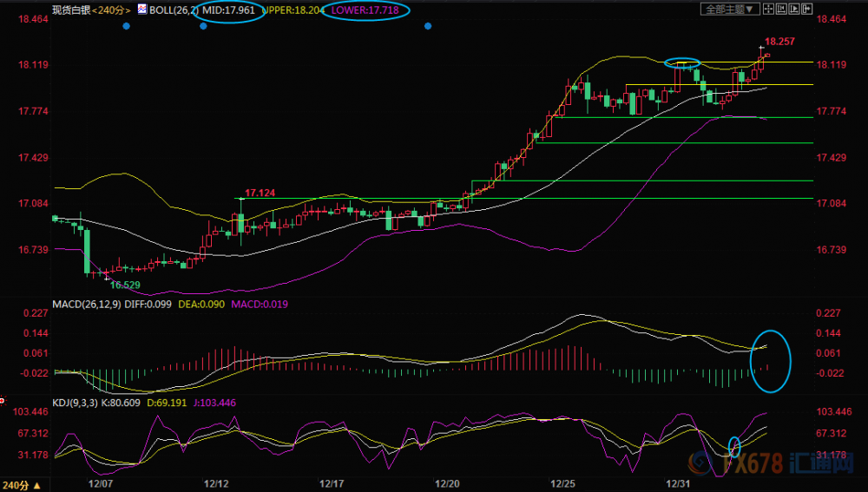Image resolution: width=868 pixels, height=492 pixels.
Task: Click the left axis 16.739 price label
Action: tap(33, 250)
